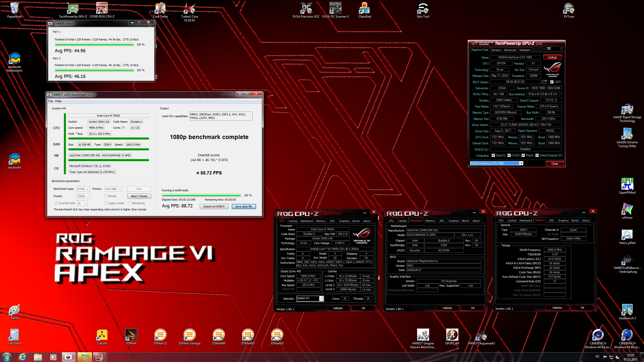Open the SuperPiMod desktop icon
Screen dimensions: 644x362
click(x=627, y=186)
